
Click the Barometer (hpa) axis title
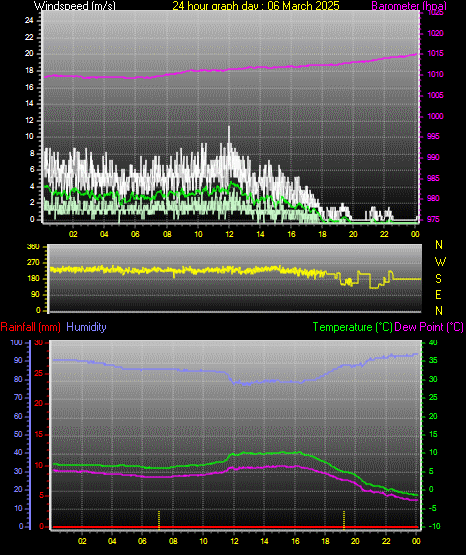coord(409,6)
